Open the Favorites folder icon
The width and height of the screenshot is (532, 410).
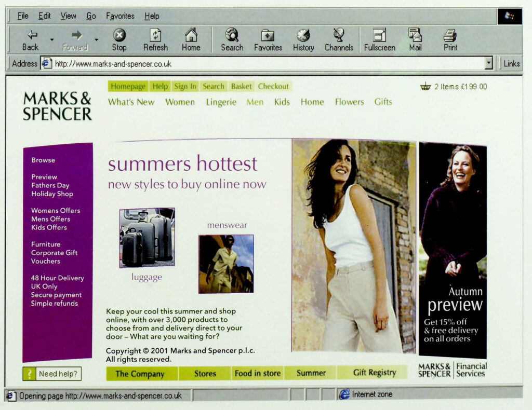(x=268, y=35)
